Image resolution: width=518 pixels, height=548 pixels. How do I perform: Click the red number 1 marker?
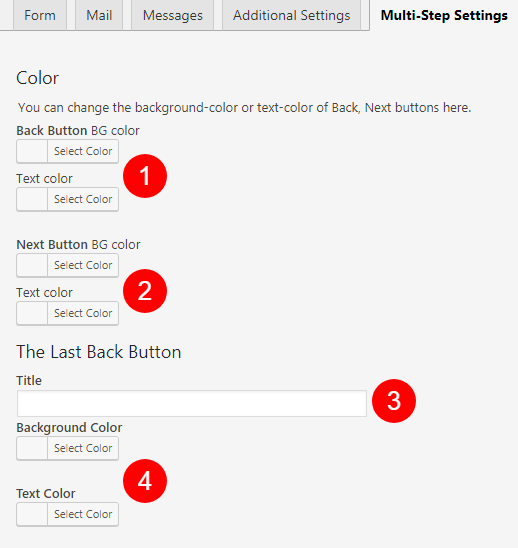coord(145,176)
